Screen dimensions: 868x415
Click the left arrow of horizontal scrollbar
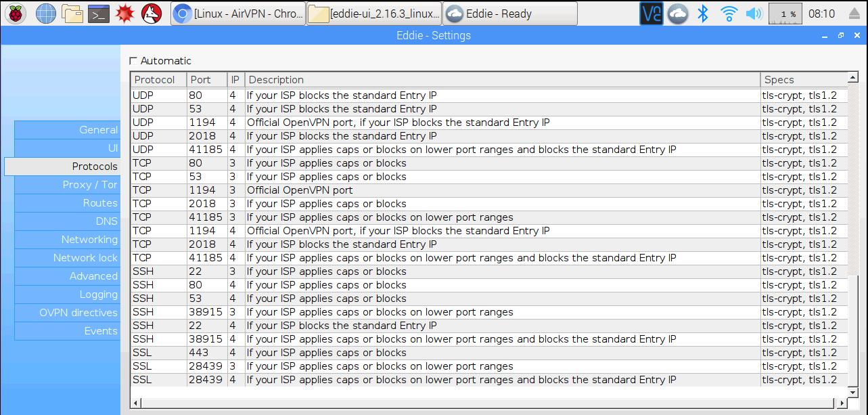pyautogui.click(x=136, y=403)
